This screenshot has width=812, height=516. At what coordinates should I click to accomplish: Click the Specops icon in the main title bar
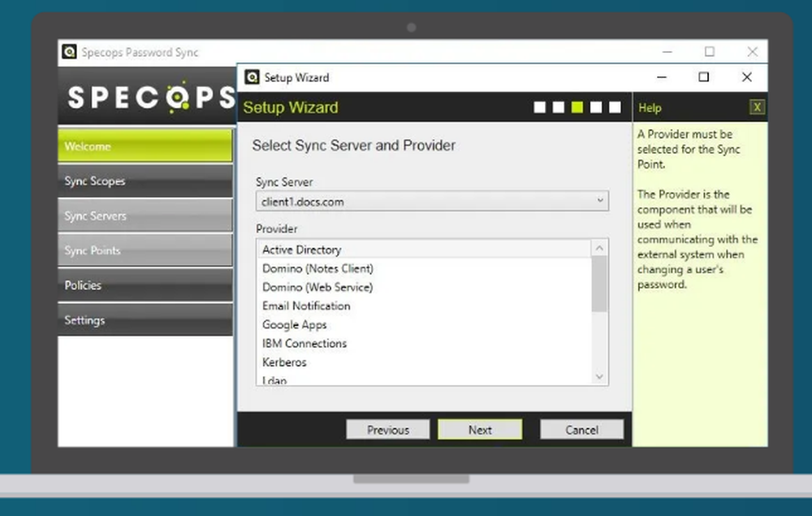coord(69,52)
